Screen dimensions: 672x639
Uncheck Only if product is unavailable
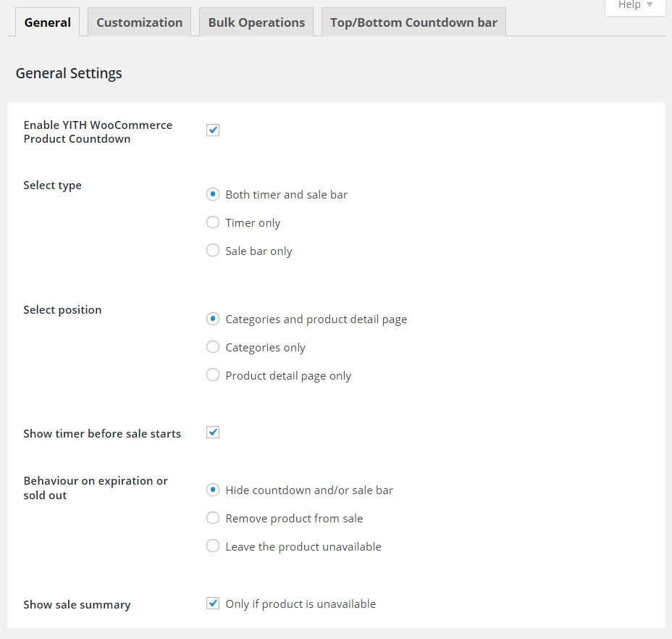tap(213, 603)
